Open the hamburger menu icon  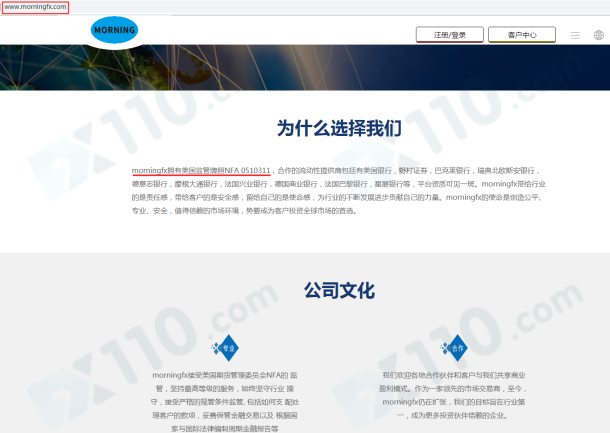tap(575, 35)
